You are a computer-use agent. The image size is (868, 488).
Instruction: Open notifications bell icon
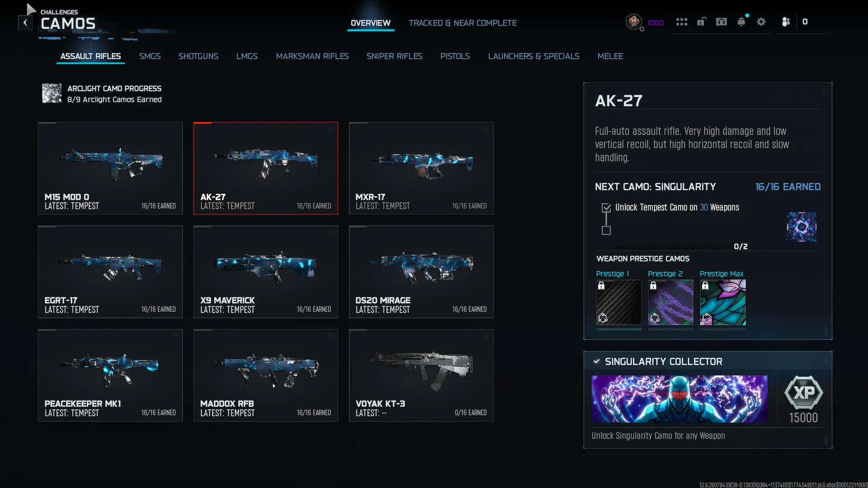pyautogui.click(x=741, y=22)
